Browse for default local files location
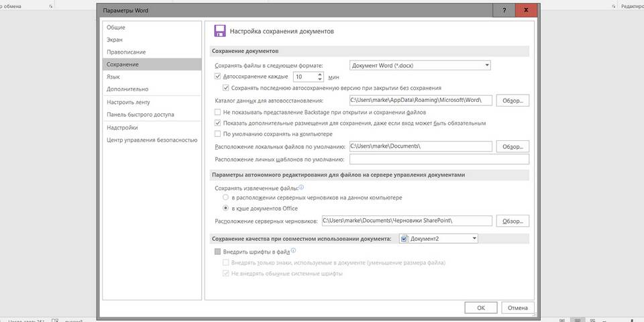This screenshot has width=644, height=322. tap(513, 147)
